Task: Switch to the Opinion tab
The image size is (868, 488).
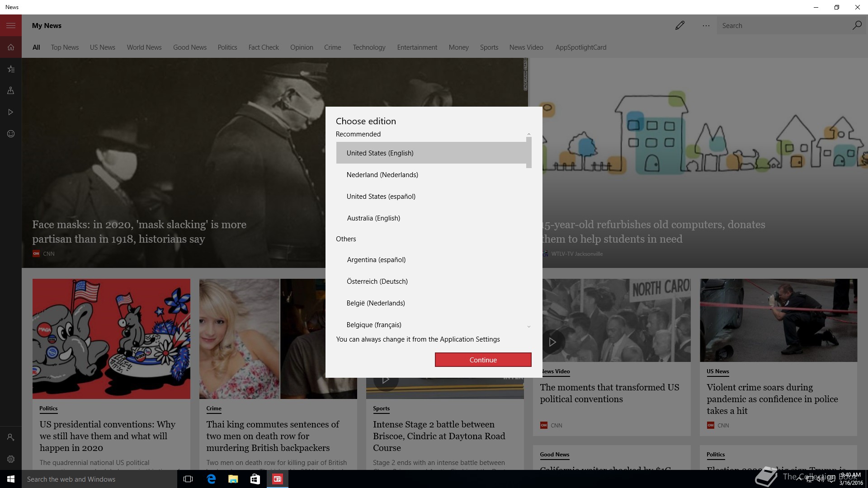Action: (x=302, y=47)
